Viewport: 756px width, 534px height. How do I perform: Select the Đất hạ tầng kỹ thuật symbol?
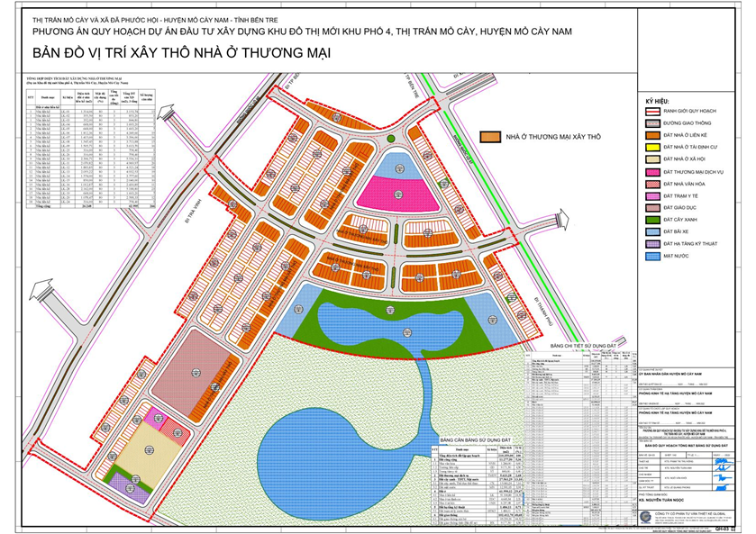651,243
